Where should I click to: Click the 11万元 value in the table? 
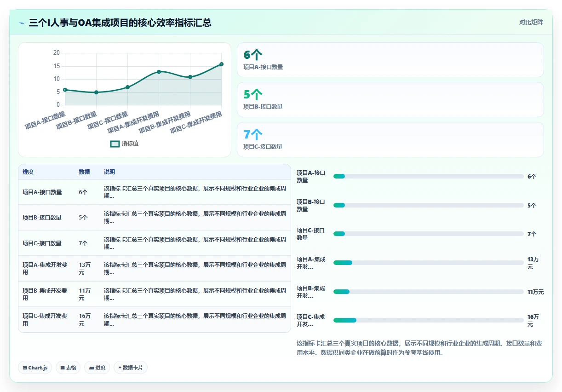coord(85,294)
